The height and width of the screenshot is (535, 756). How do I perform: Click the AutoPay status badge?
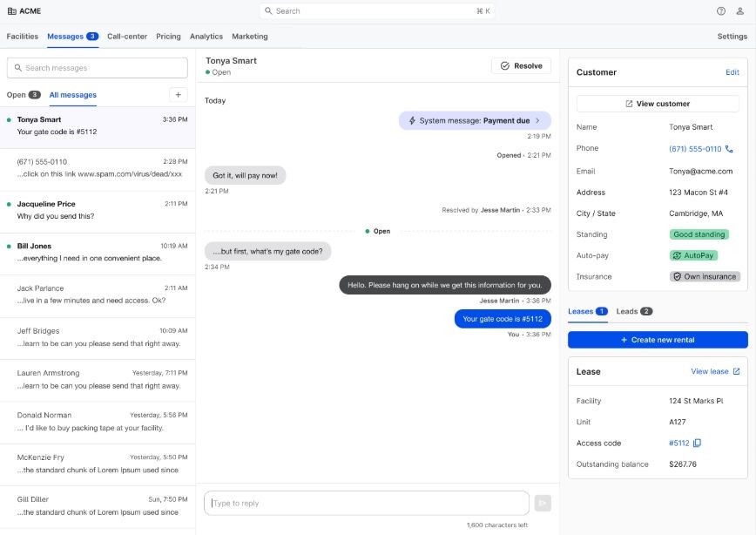pyautogui.click(x=693, y=255)
